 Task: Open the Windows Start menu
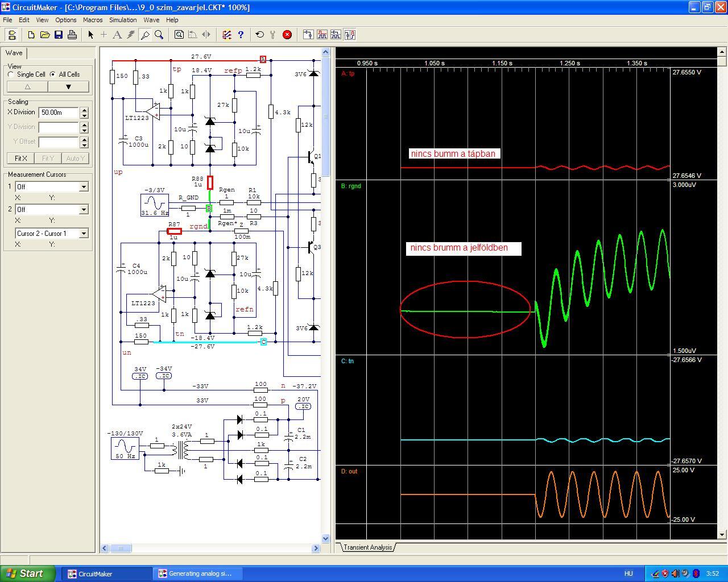click(28, 573)
